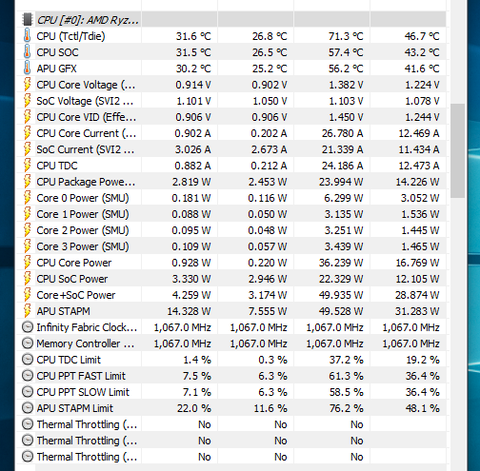Click lightning icon beside Core 3 Power (SMU)

click(x=27, y=246)
